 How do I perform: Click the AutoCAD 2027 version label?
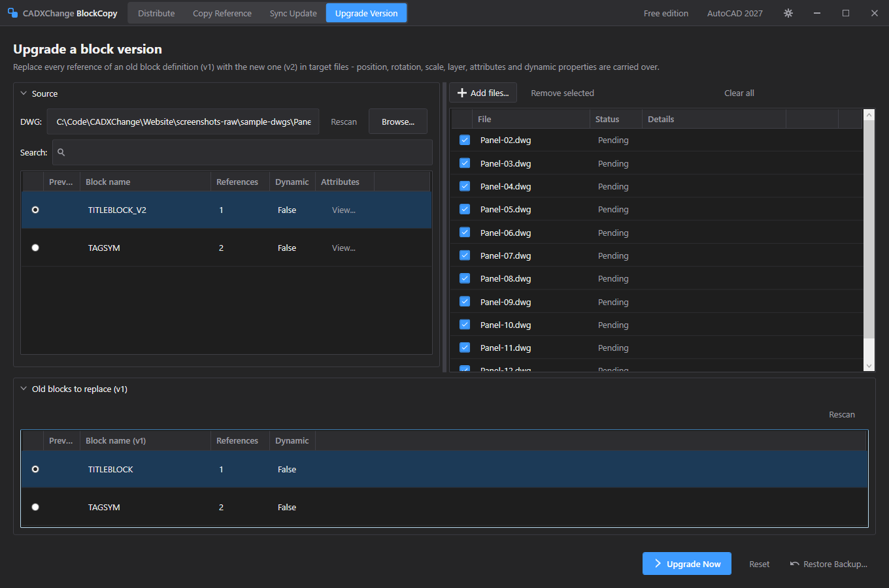coord(735,13)
